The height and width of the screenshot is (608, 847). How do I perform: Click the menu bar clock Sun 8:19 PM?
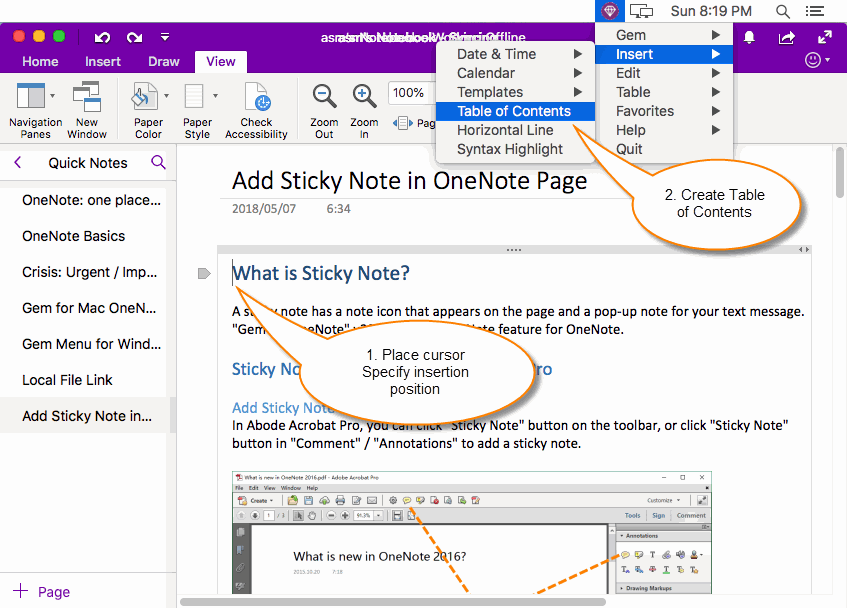(711, 11)
